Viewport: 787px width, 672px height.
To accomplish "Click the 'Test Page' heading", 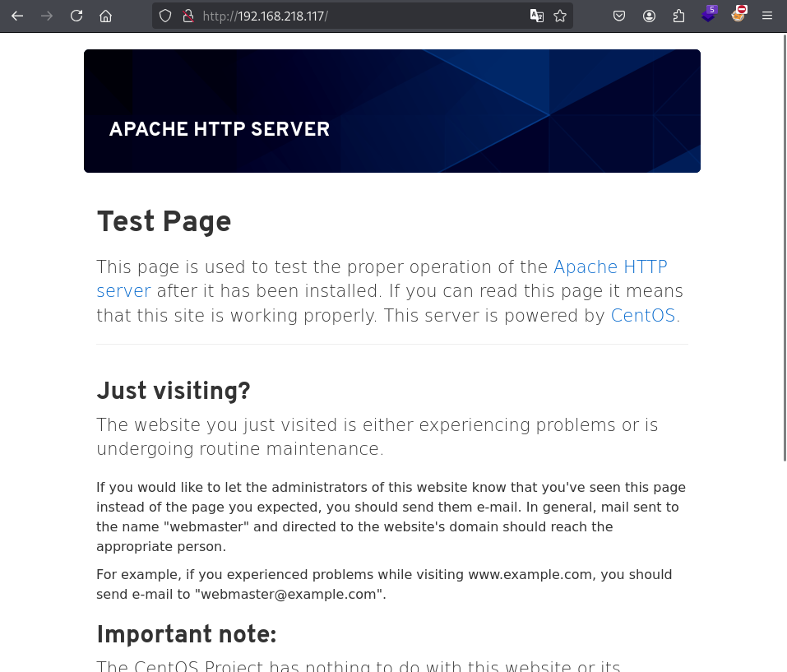I will click(x=164, y=222).
